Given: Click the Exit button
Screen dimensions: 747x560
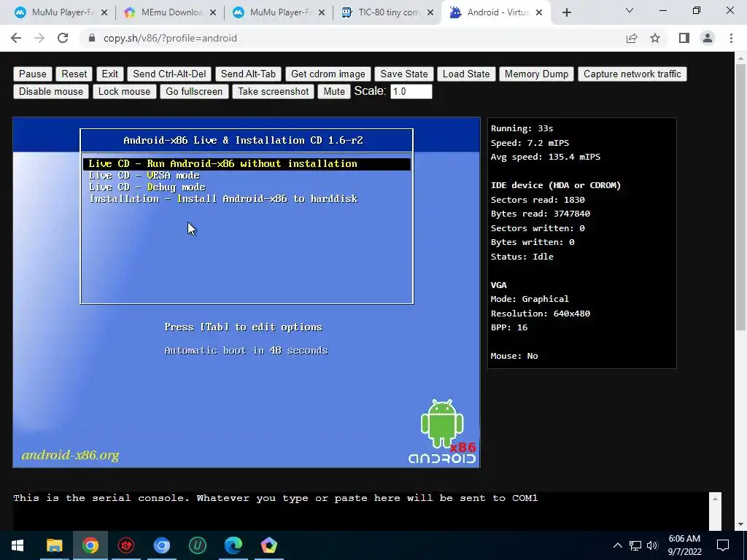Looking at the screenshot, I should 109,74.
